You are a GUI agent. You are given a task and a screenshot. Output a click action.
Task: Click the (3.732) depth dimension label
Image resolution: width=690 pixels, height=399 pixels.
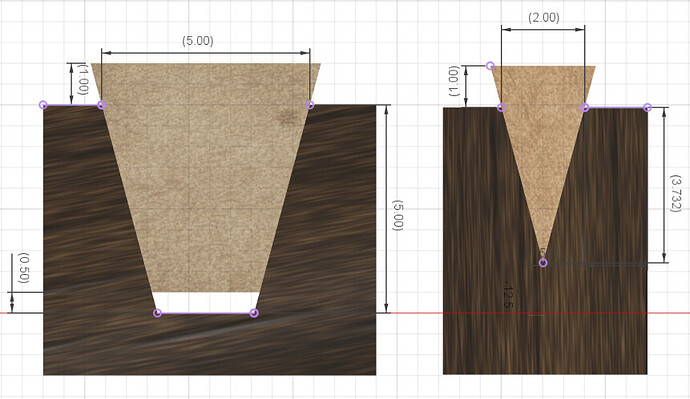point(675,193)
